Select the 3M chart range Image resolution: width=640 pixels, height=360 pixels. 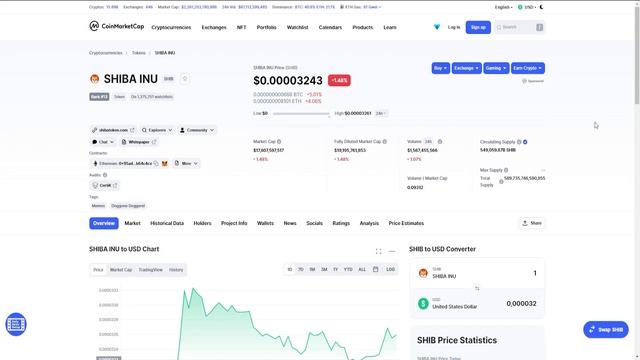(324, 269)
